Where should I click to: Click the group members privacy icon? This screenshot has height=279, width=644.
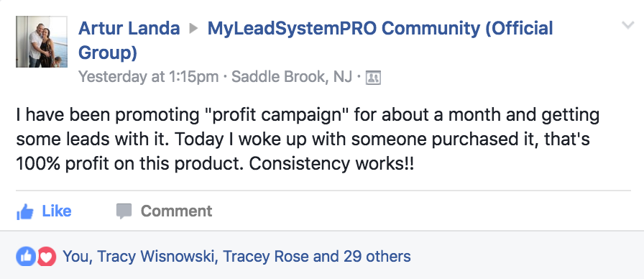click(x=373, y=78)
